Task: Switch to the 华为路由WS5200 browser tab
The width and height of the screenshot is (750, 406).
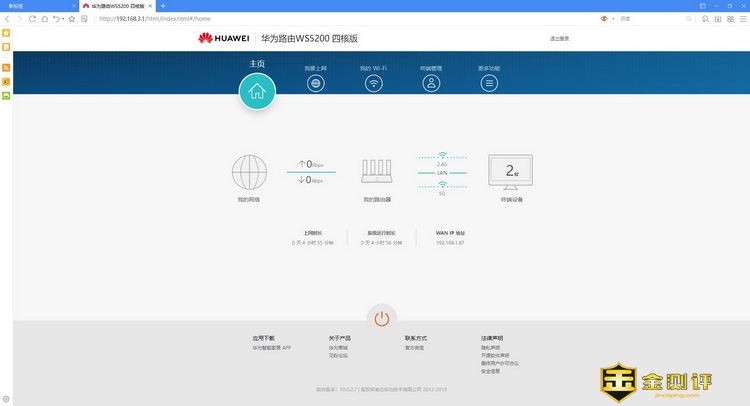Action: pyautogui.click(x=118, y=6)
